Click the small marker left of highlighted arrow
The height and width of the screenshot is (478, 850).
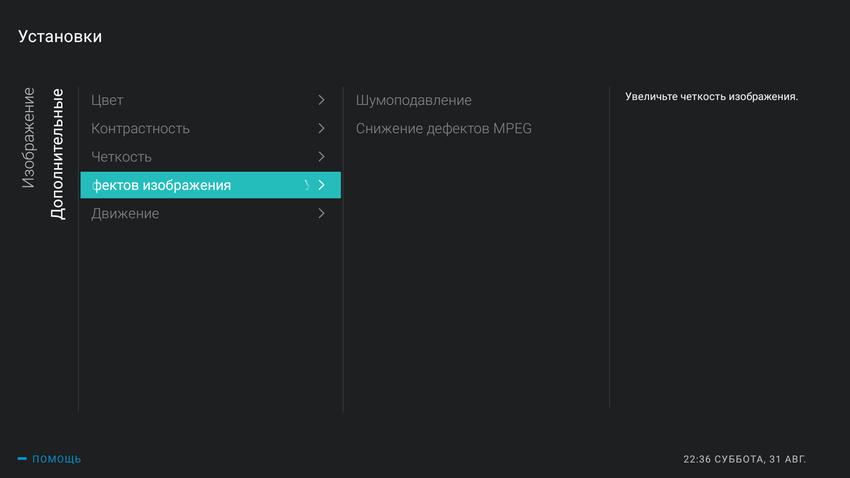(x=306, y=185)
